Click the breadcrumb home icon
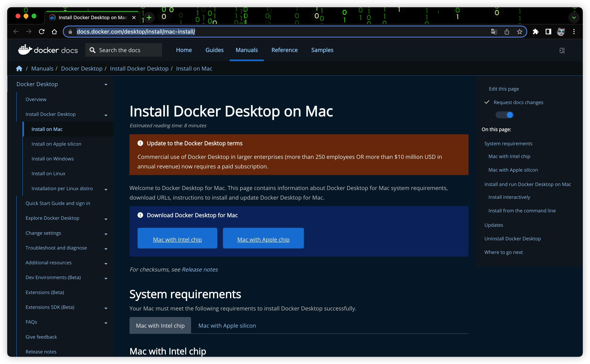590x364 pixels. click(19, 69)
